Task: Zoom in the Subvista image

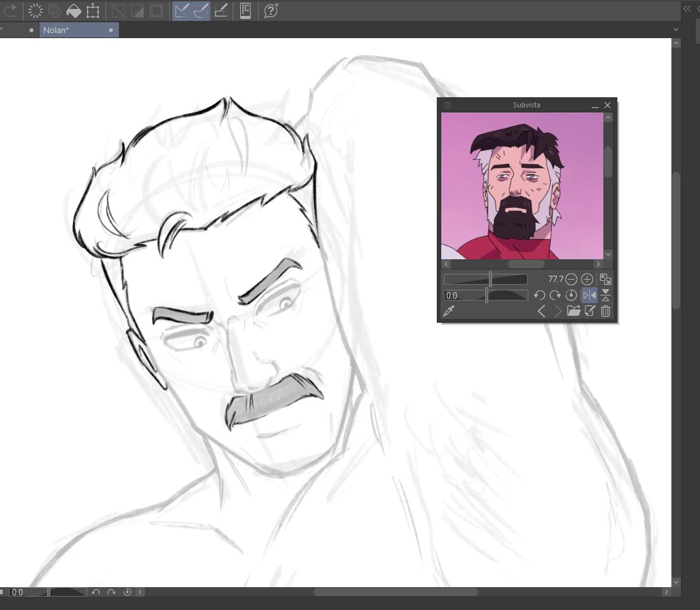Action: pyautogui.click(x=587, y=280)
